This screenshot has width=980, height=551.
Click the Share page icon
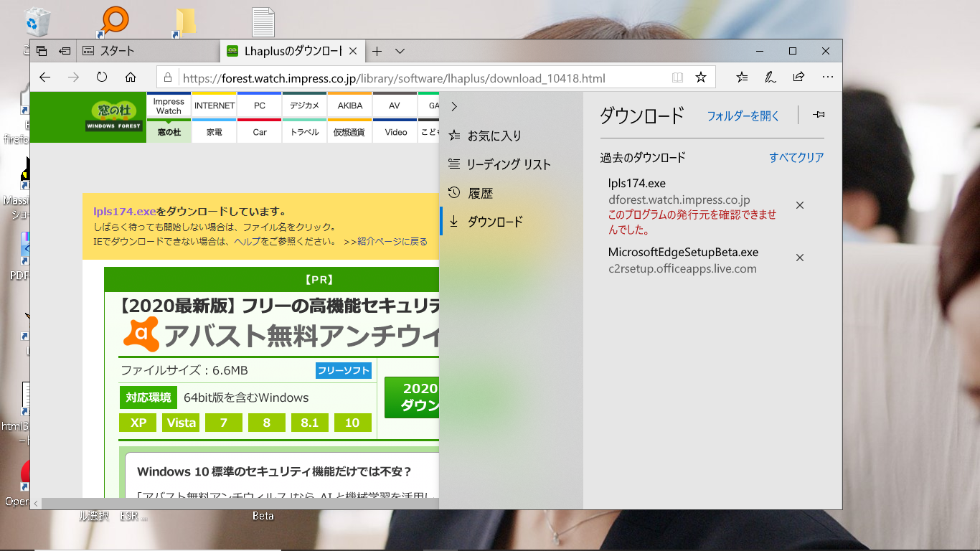point(798,77)
